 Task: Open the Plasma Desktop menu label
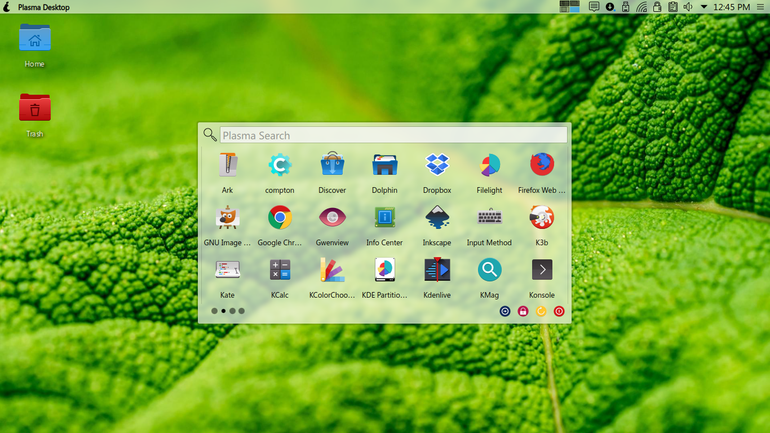tap(44, 7)
